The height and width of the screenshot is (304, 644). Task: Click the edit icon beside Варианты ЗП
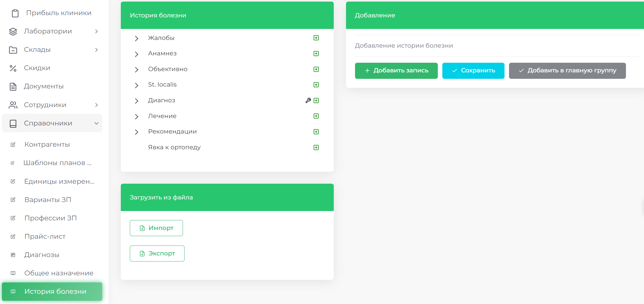tap(13, 200)
